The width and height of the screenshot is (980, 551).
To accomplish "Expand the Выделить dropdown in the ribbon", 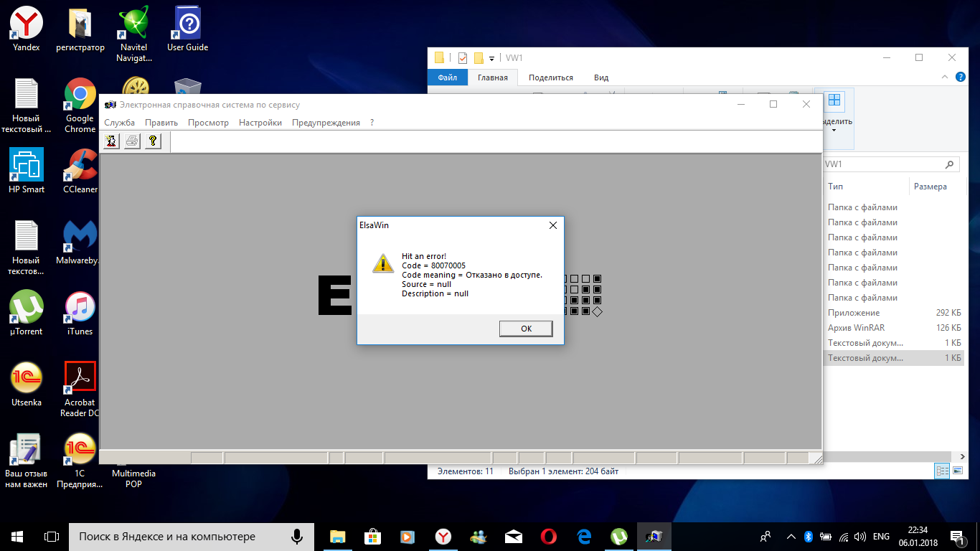I will click(834, 130).
